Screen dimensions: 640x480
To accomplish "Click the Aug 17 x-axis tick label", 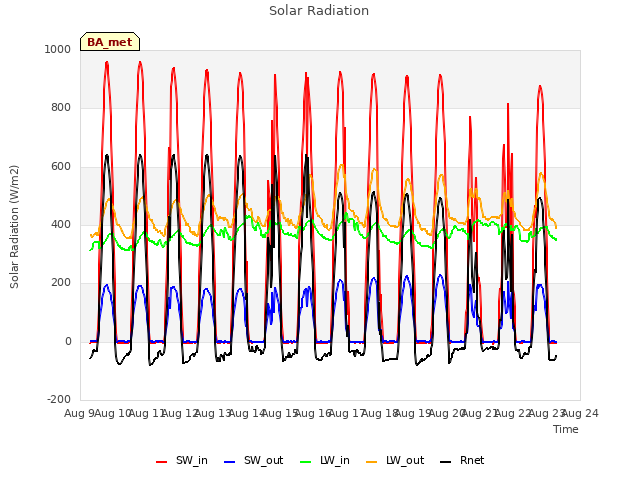I will 347,413.
